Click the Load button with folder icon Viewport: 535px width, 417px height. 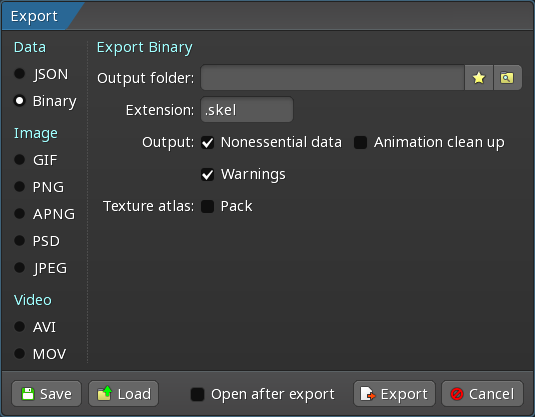tap(124, 394)
